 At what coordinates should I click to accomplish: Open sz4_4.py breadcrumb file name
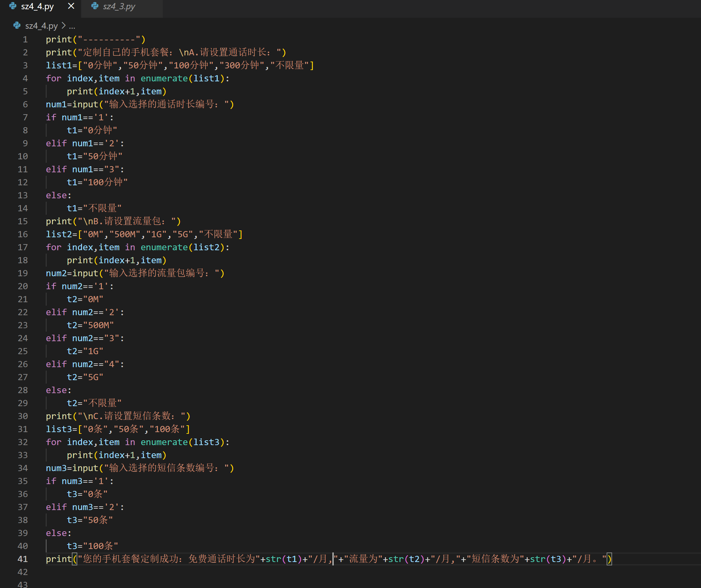coord(41,26)
